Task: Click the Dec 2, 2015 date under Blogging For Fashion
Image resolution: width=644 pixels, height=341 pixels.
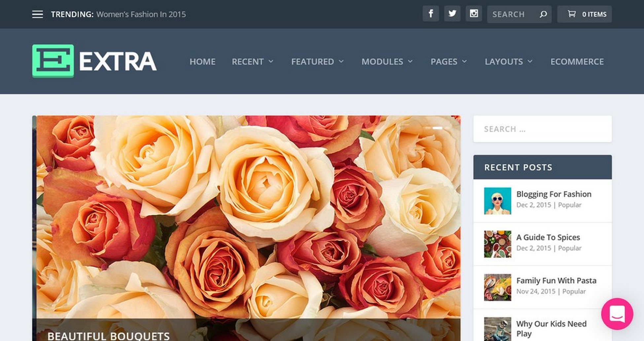Action: coord(534,205)
